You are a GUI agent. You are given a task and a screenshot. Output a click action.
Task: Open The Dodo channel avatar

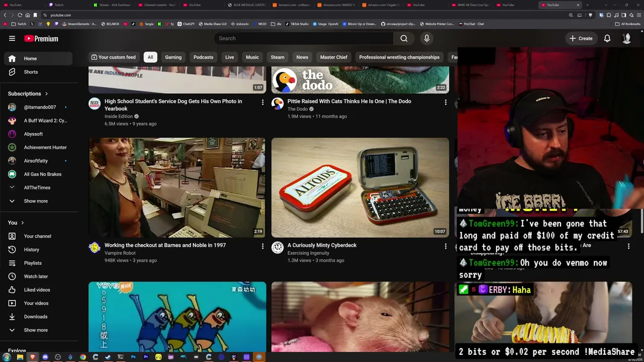pyautogui.click(x=277, y=104)
